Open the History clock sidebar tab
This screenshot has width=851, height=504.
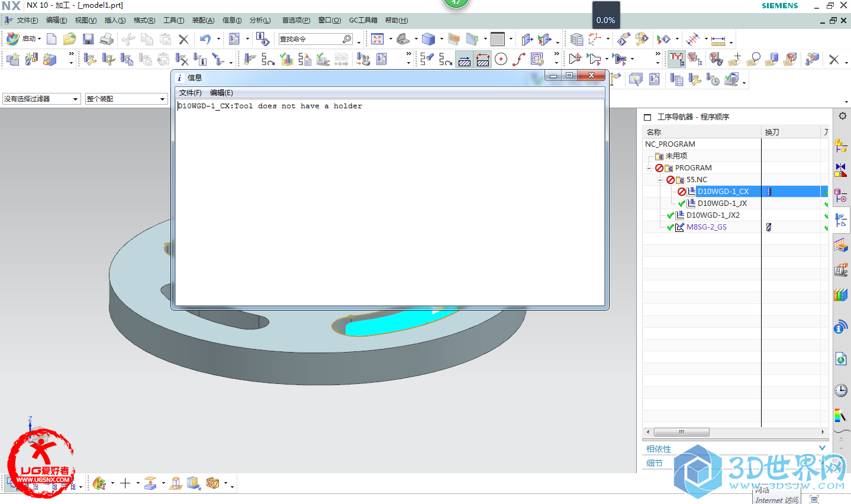tap(841, 390)
